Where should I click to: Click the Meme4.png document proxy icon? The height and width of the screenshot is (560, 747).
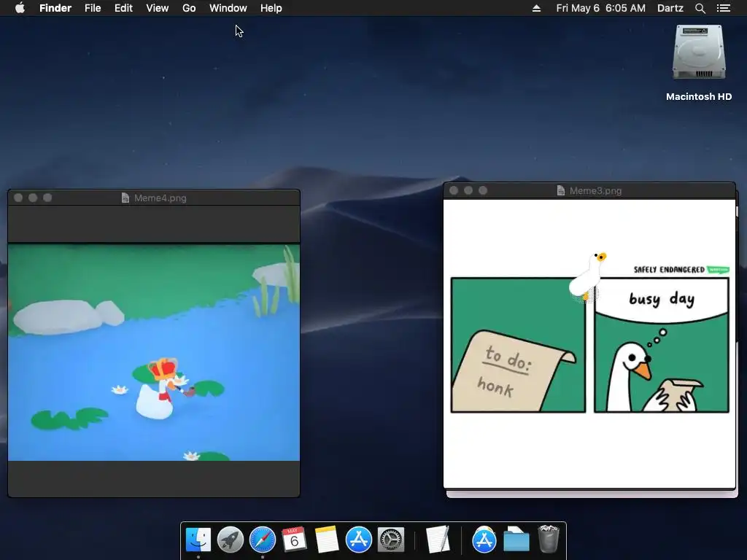[125, 198]
